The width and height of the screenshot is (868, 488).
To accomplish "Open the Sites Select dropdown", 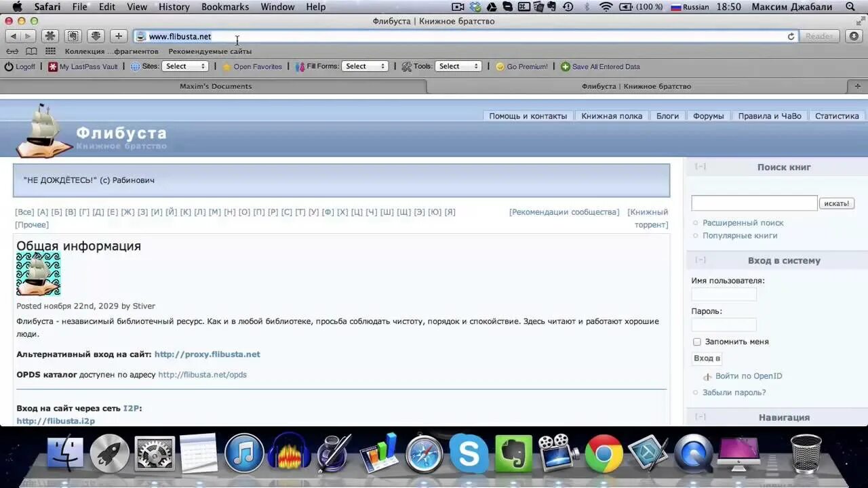I will pos(184,66).
